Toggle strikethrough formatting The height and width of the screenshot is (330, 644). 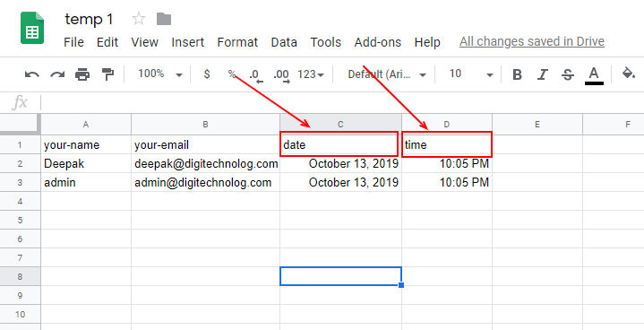coord(568,74)
